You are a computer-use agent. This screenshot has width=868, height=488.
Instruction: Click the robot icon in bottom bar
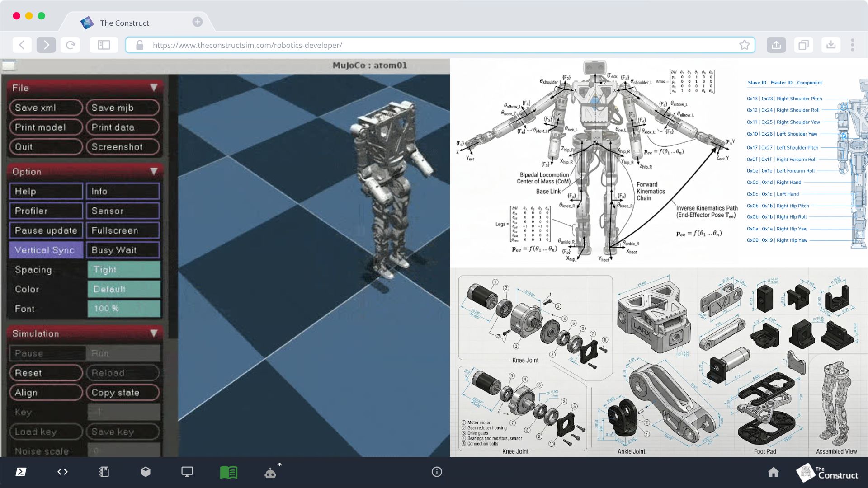click(x=270, y=472)
